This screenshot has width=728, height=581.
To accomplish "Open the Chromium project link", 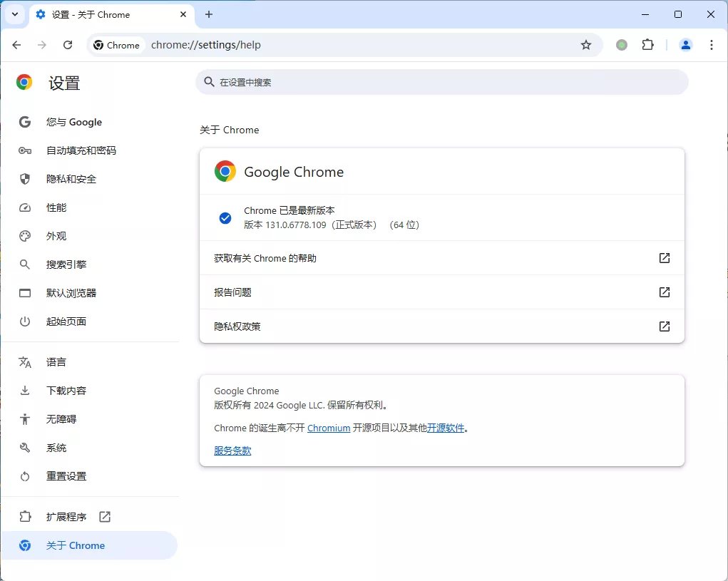I will coord(328,428).
